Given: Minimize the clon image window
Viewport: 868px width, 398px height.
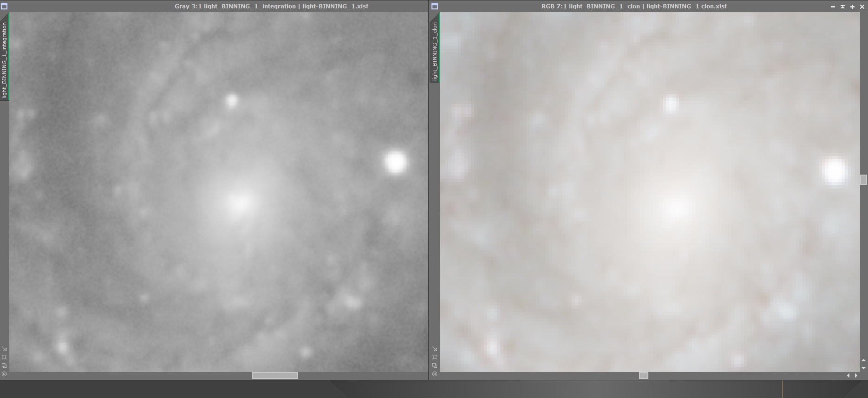Looking at the screenshot, I should [833, 7].
